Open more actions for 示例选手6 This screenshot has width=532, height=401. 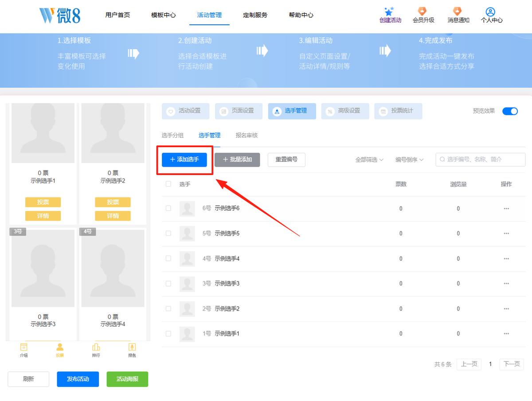pos(506,209)
